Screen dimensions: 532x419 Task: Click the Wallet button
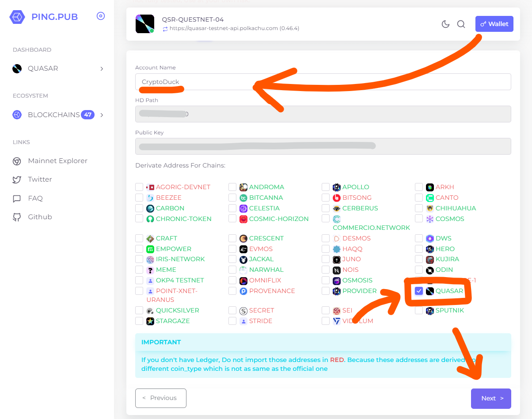pos(494,24)
